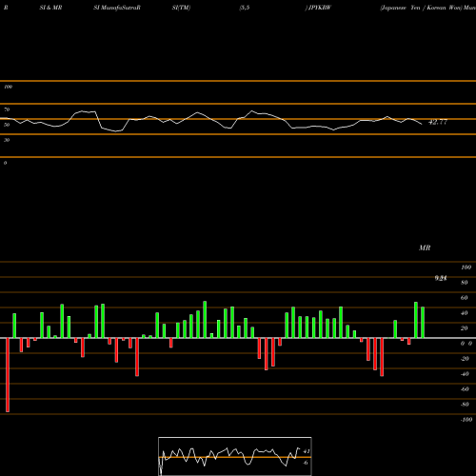Click the -6 value in the mini chart
Viewport: 476px width, 476px height.
click(x=306, y=463)
